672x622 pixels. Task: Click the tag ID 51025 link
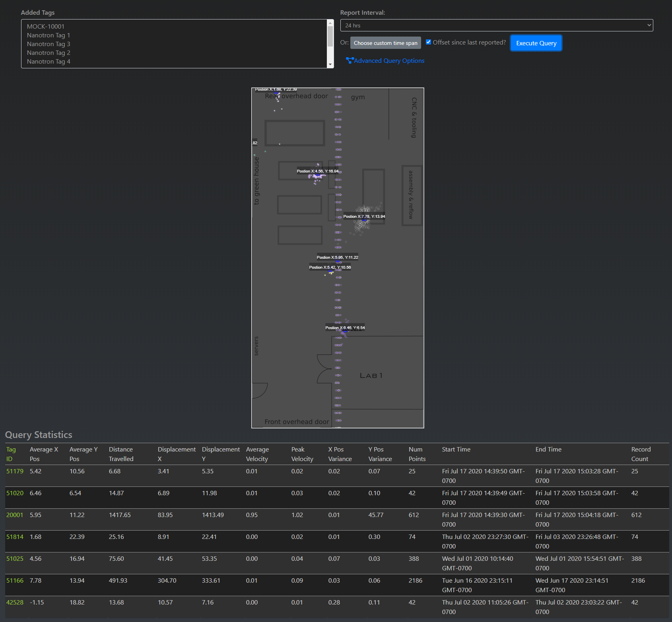click(x=15, y=559)
